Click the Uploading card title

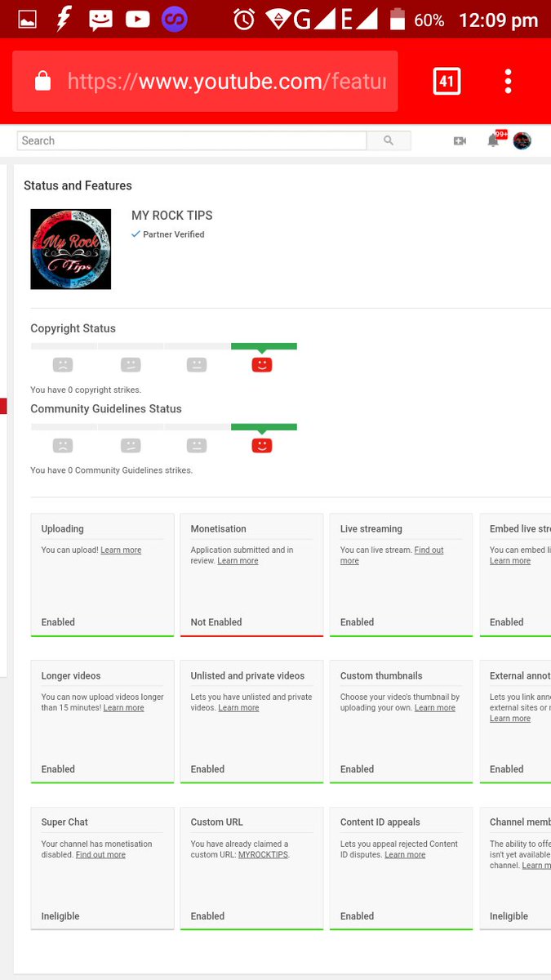pyautogui.click(x=63, y=529)
